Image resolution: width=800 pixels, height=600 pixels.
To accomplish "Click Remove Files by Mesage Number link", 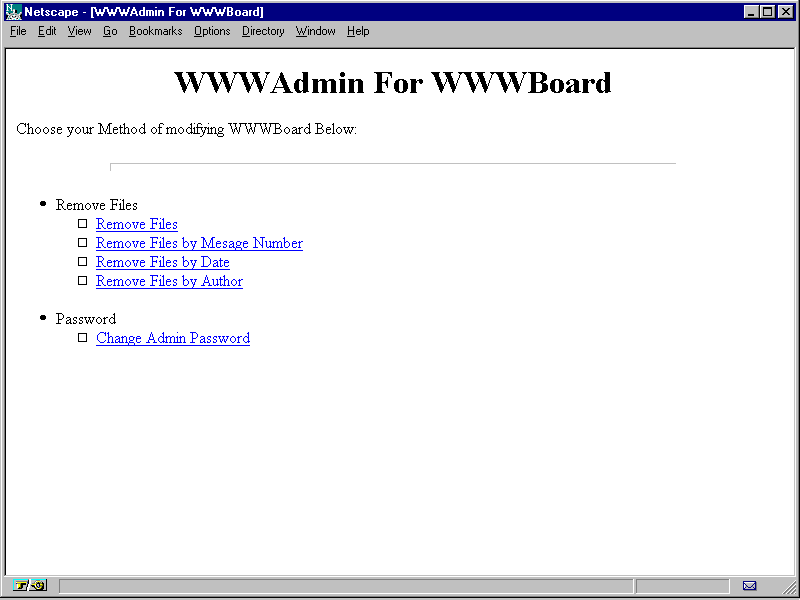I will tap(199, 243).
